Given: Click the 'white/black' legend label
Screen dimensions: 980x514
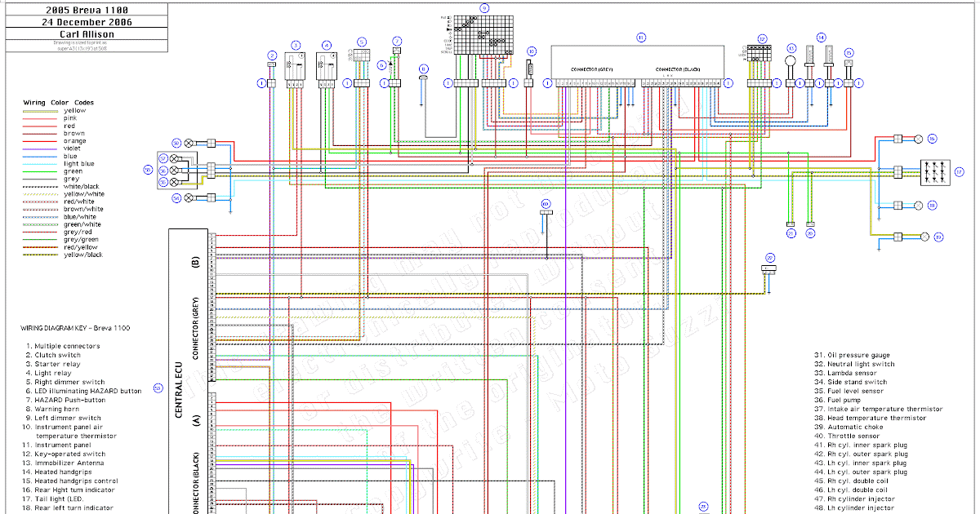Looking at the screenshot, I should click(81, 187).
